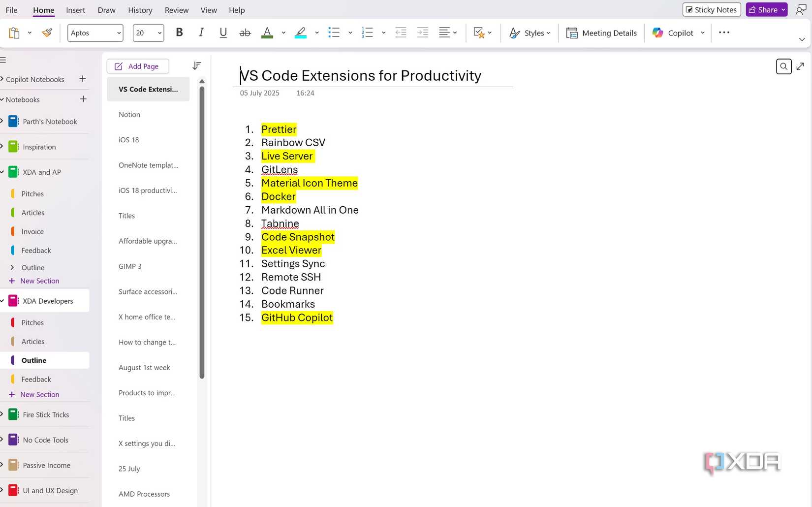Toggle underline formatting
The image size is (812, 507).
[223, 32]
